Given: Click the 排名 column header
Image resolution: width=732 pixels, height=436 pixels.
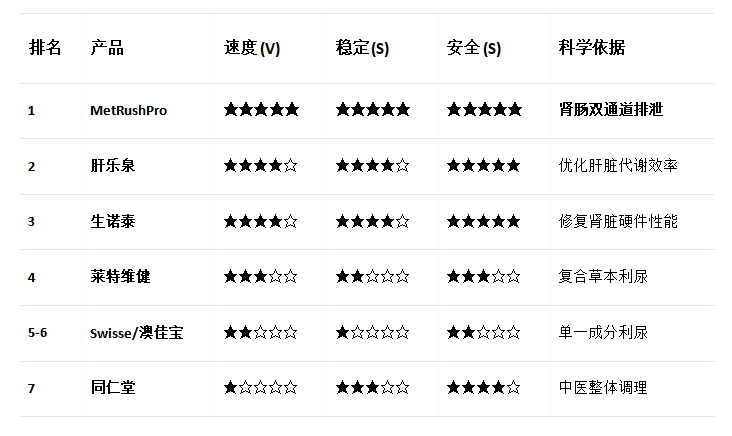Looking at the screenshot, I should [45, 48].
